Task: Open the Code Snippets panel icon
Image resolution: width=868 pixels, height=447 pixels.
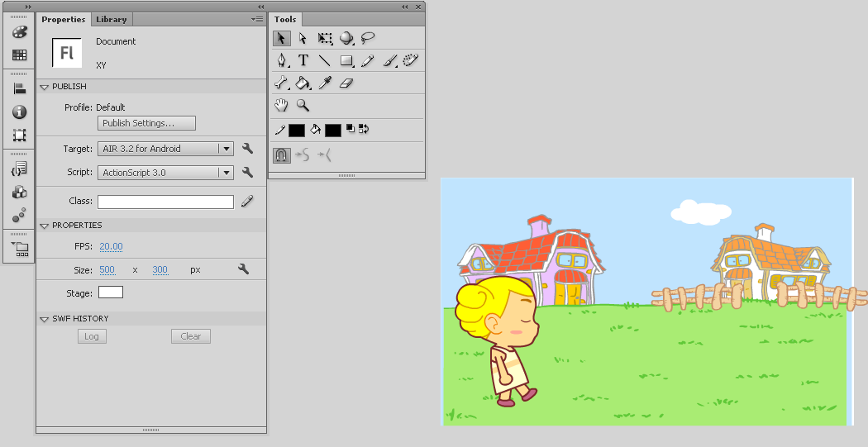Action: coord(19,169)
